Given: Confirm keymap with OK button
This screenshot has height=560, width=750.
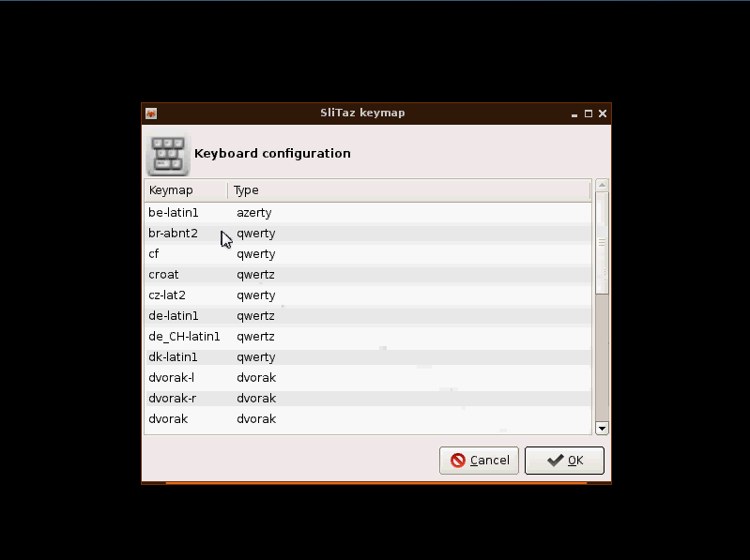Looking at the screenshot, I should [x=564, y=461].
